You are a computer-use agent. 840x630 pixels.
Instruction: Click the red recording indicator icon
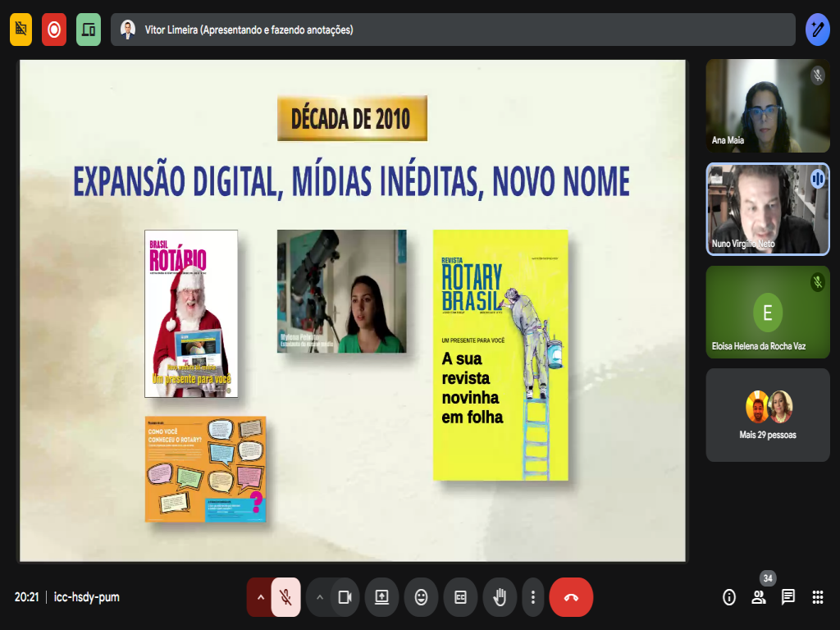54,30
